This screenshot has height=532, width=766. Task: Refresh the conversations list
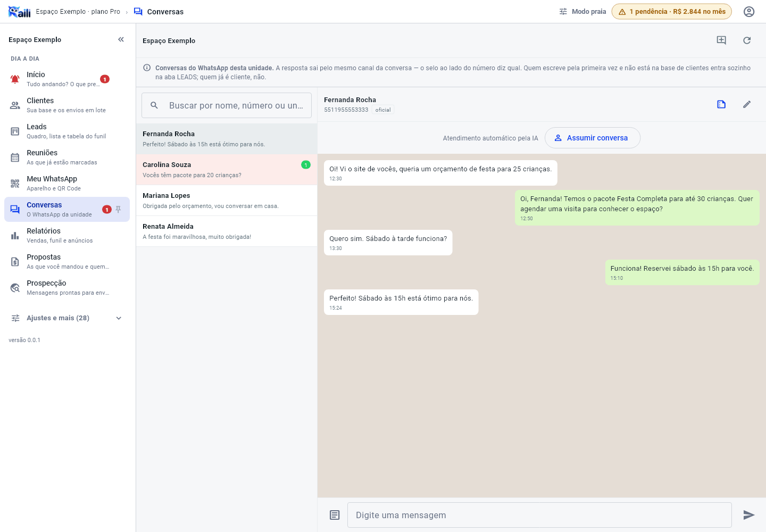(747, 40)
